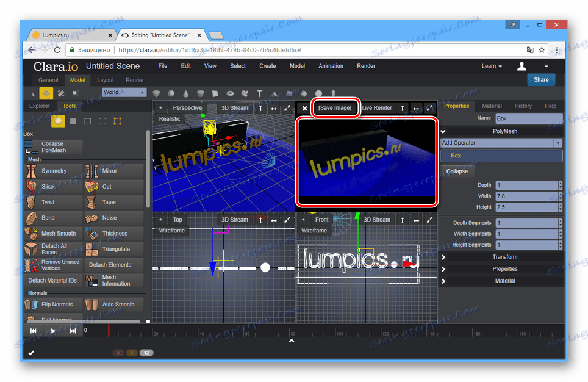Play the animation
The height and width of the screenshot is (382, 588).
[53, 331]
